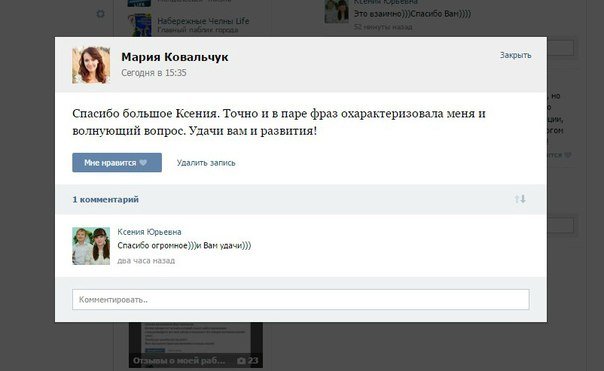Click comment time два часа назад

point(146,261)
